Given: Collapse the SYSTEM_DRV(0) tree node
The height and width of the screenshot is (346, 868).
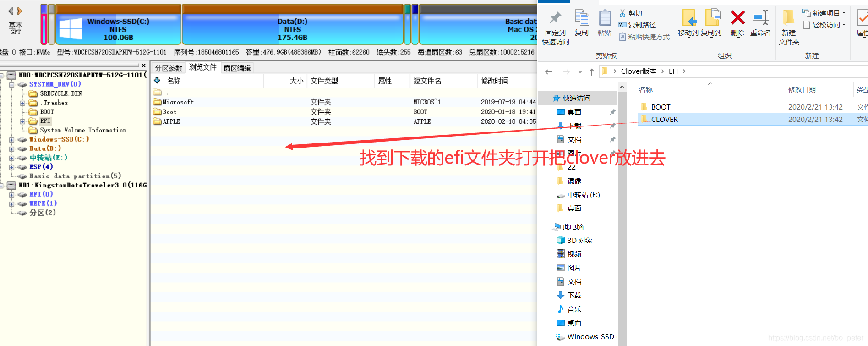Looking at the screenshot, I should (11, 85).
